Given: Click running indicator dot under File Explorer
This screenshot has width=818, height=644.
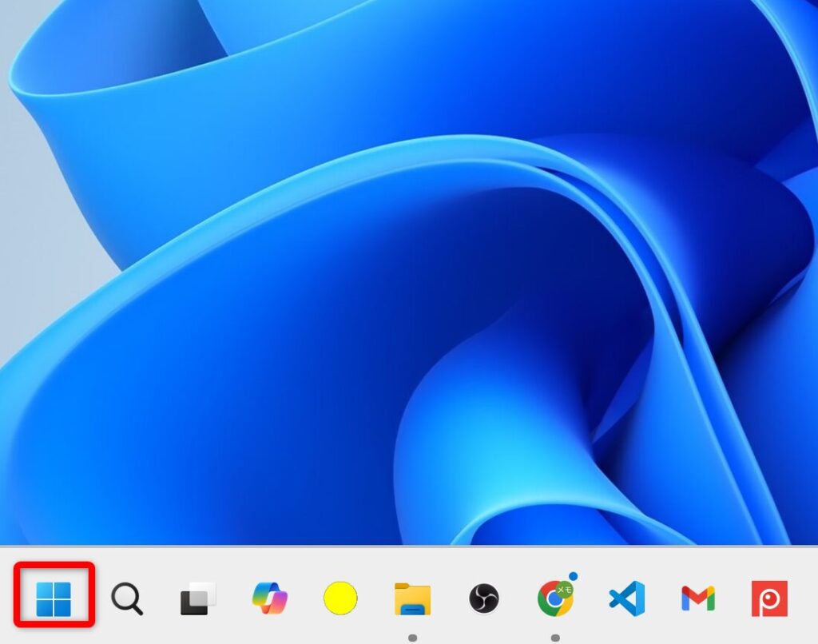Looking at the screenshot, I should point(412,638).
